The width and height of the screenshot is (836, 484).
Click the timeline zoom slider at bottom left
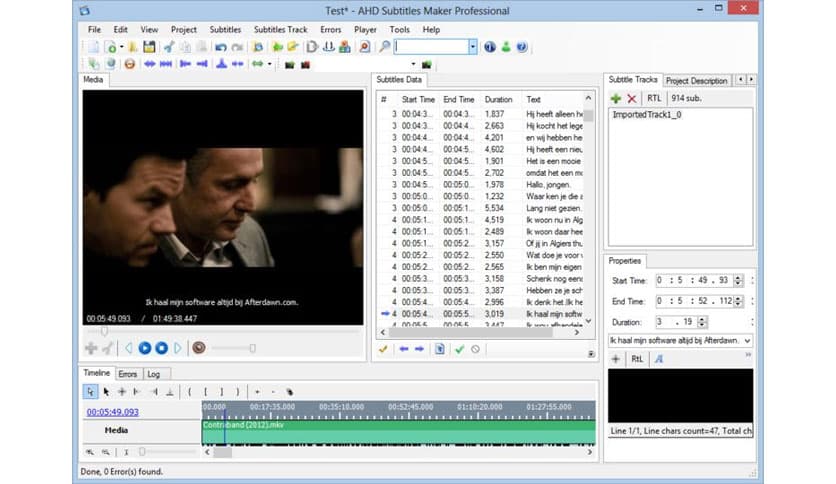click(166, 452)
